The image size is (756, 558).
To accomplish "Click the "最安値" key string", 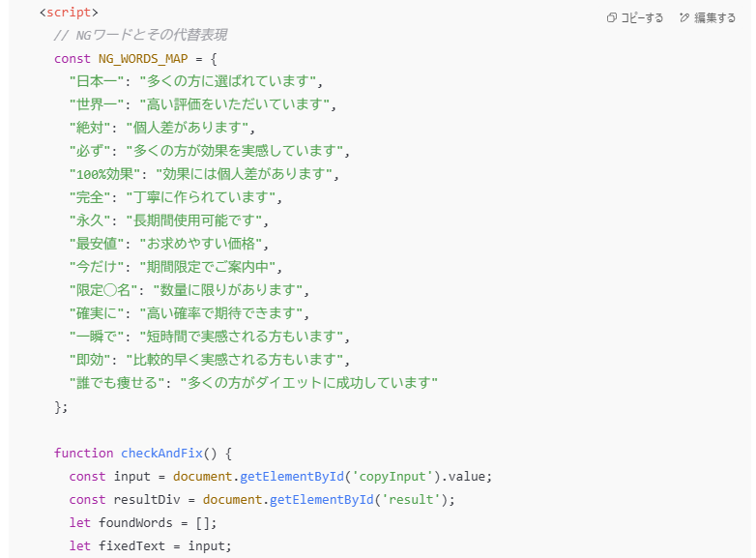I will 97,244.
